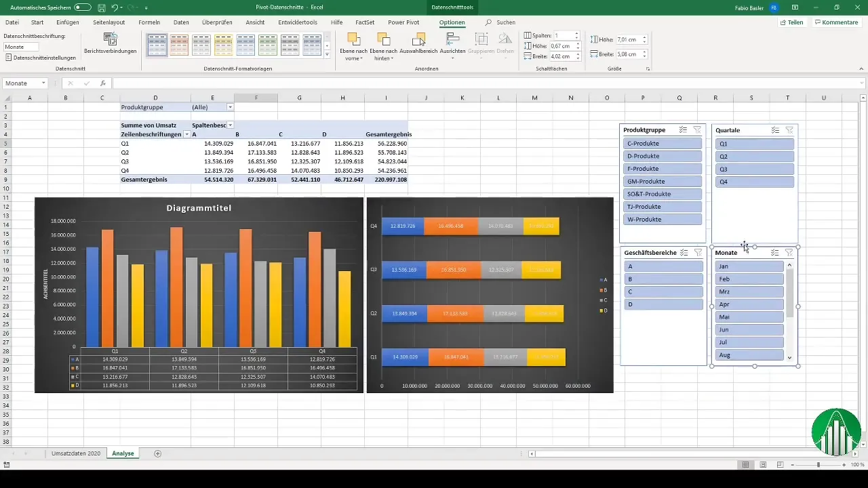The height and width of the screenshot is (488, 868).
Task: Toggle B in Geschäftsbereiche slicer
Action: coord(663,279)
